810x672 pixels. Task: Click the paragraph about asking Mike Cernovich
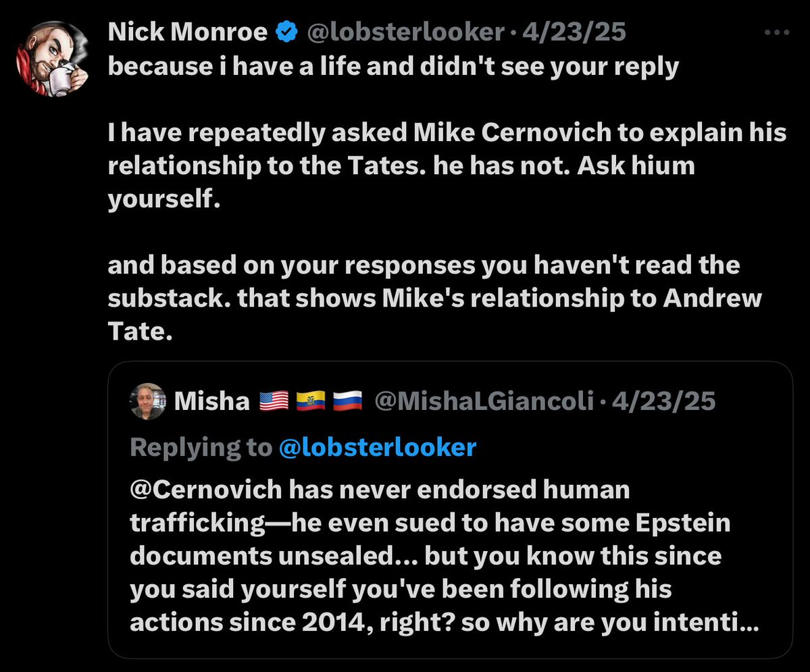tap(446, 165)
